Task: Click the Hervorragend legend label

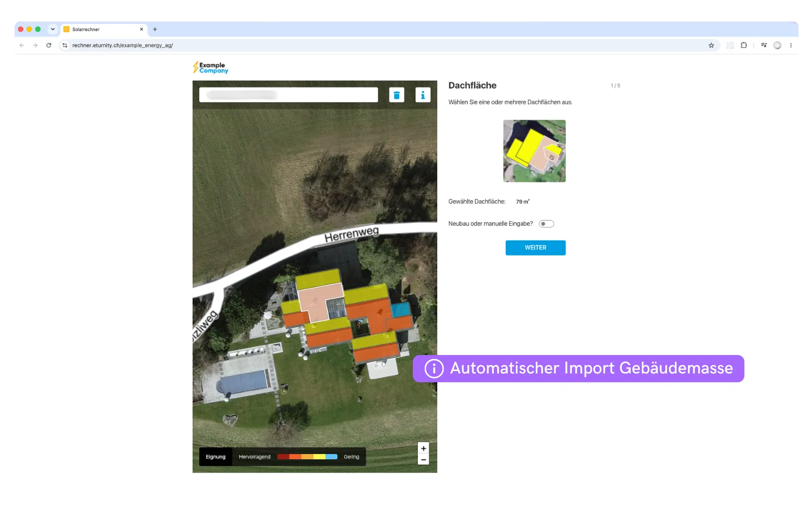Action: (x=255, y=457)
